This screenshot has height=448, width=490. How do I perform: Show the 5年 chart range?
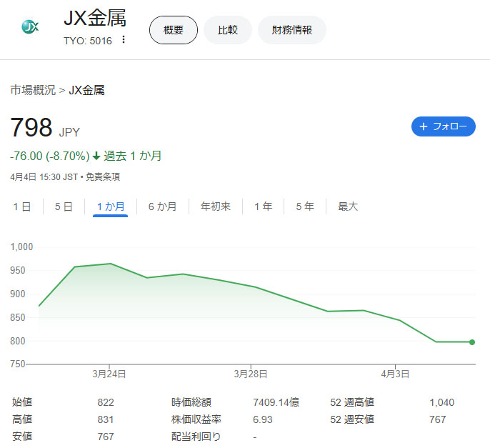(x=305, y=206)
